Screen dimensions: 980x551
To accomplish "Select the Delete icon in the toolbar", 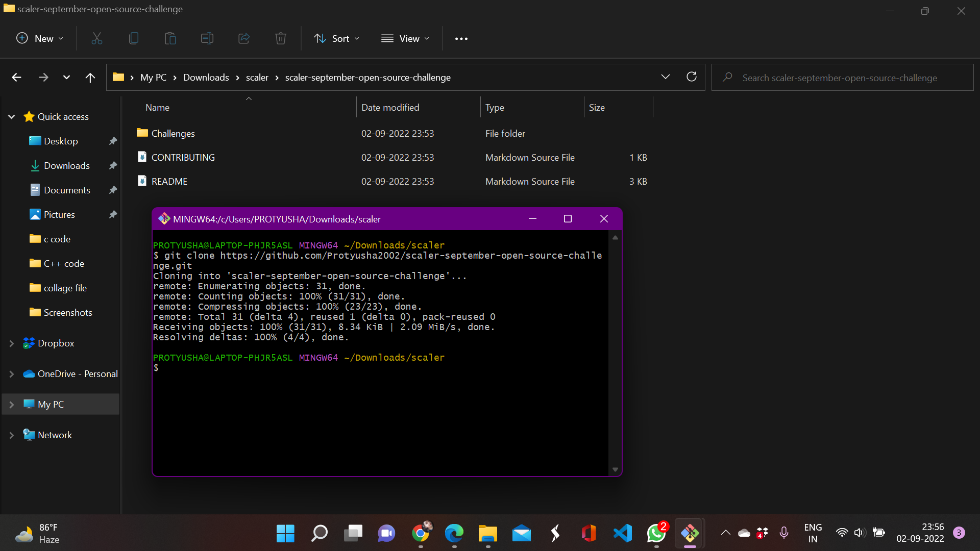I will pyautogui.click(x=280, y=38).
